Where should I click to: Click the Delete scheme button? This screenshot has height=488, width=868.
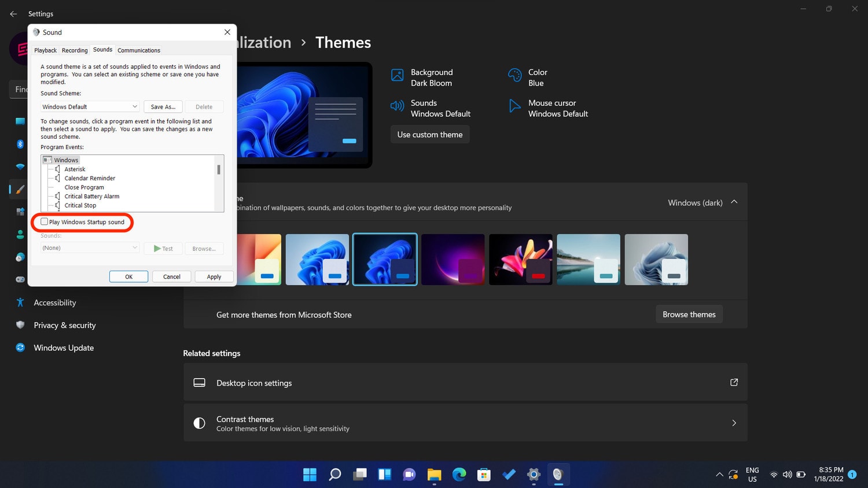coord(204,107)
